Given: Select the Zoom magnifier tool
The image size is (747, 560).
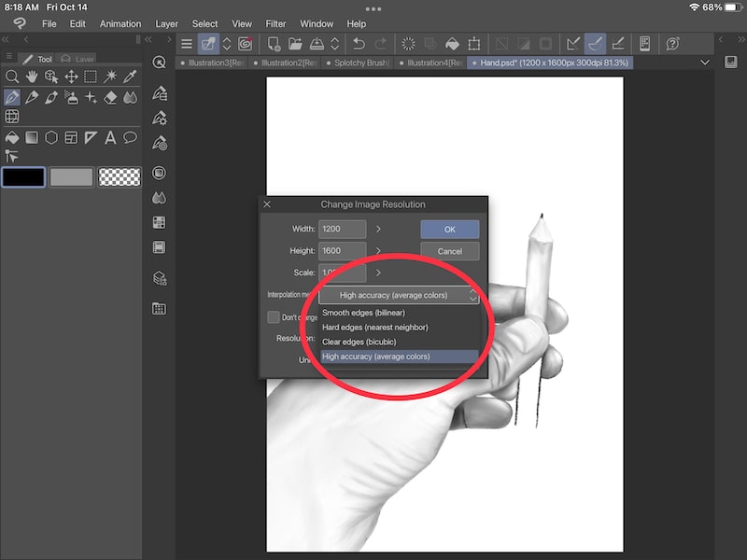Looking at the screenshot, I should pyautogui.click(x=11, y=77).
